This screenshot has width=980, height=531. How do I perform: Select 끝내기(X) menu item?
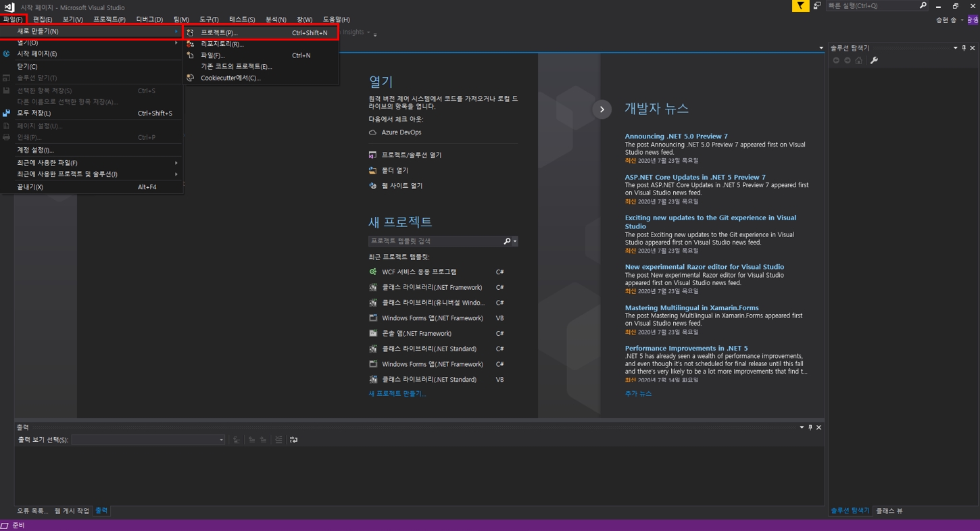(x=91, y=186)
